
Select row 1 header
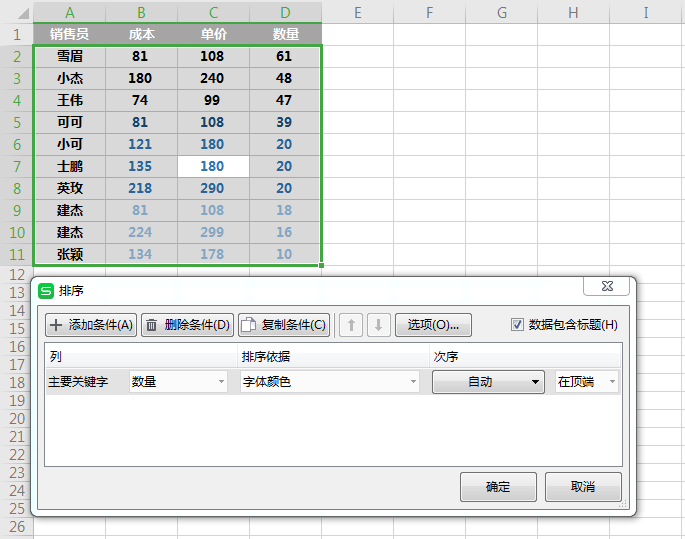pos(17,34)
